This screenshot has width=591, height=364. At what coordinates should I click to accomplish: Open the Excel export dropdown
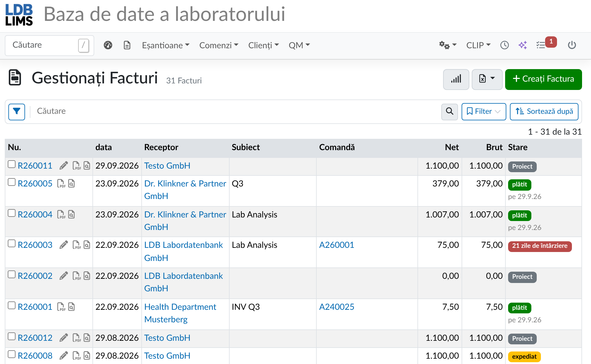pyautogui.click(x=487, y=79)
